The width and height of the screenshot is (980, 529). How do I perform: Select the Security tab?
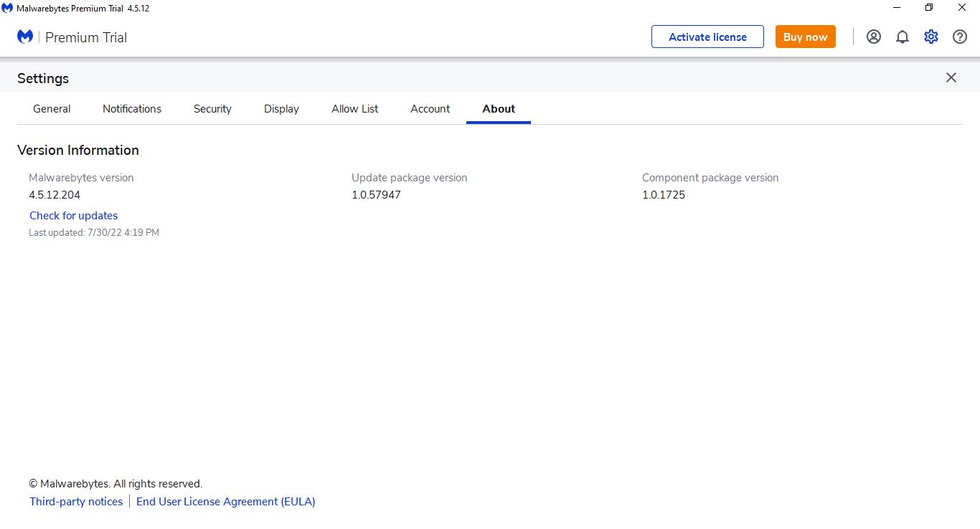[x=212, y=109]
